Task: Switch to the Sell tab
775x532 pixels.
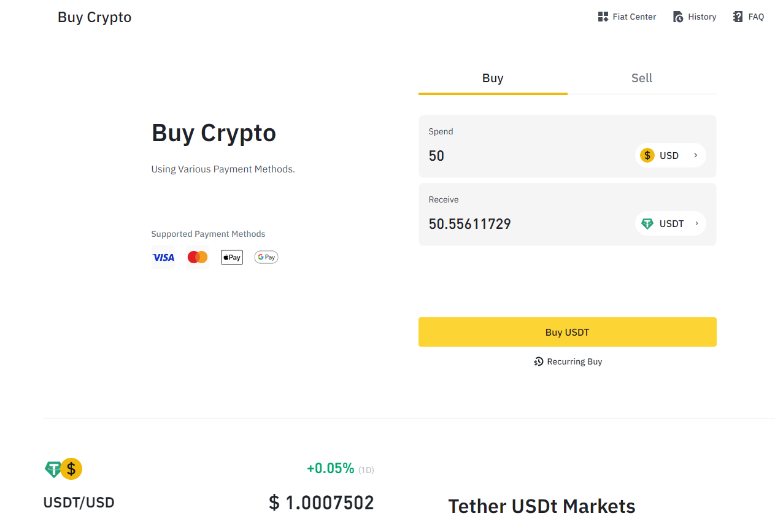Action: (642, 79)
